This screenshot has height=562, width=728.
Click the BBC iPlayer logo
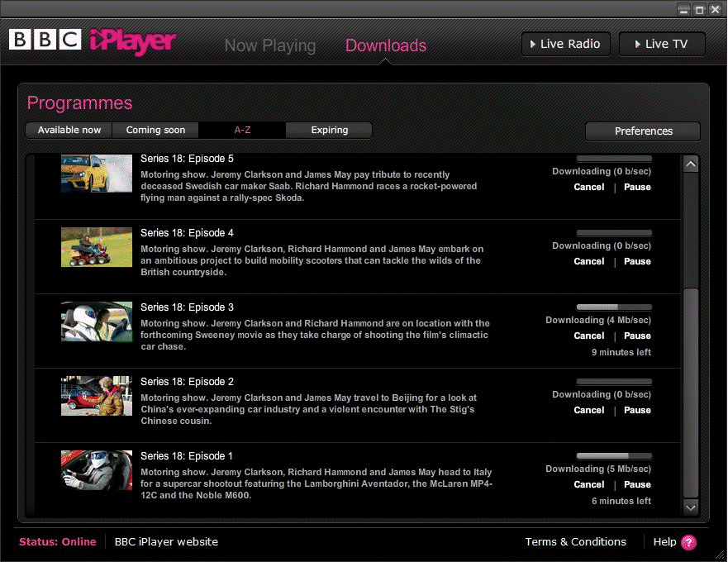coord(93,41)
